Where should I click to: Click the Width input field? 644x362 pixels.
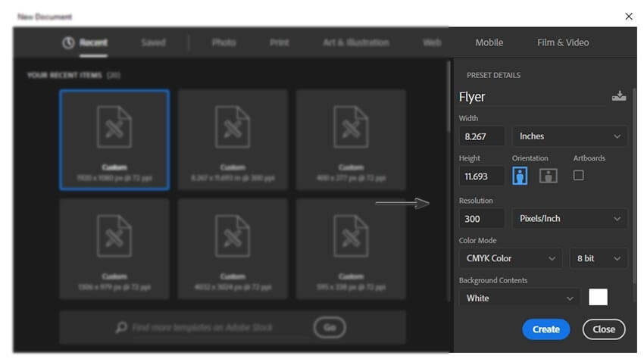(482, 136)
